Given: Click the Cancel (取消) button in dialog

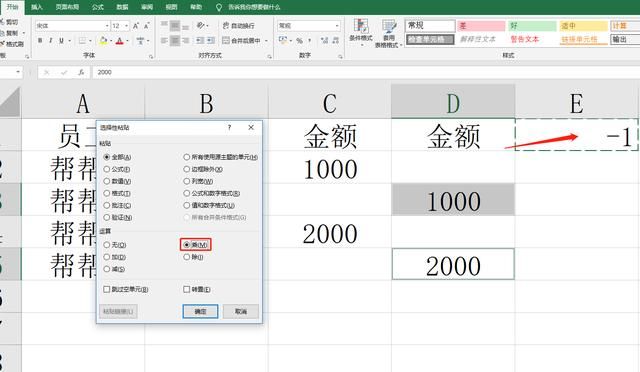Looking at the screenshot, I should click(x=241, y=312).
